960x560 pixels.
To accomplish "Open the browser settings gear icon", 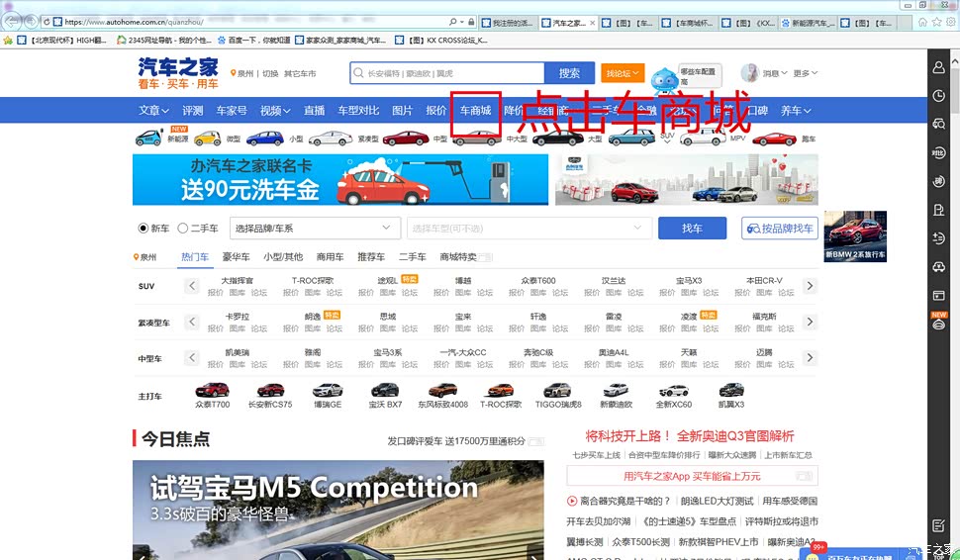I will pos(951,22).
